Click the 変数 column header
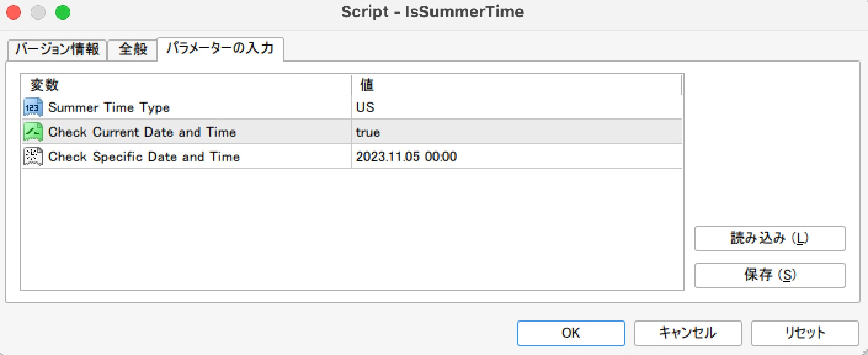 (187, 84)
